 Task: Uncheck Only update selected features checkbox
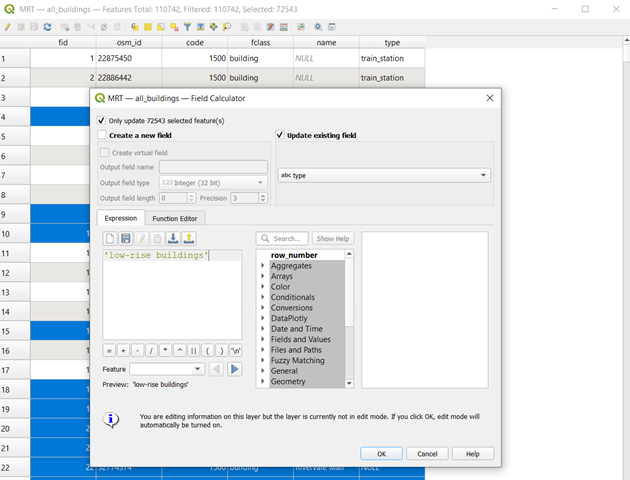101,120
